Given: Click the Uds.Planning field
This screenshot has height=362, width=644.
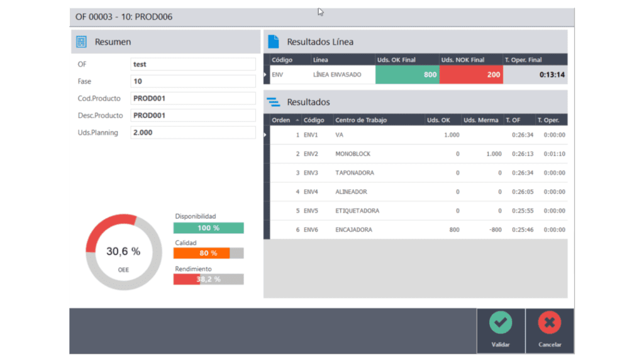Looking at the screenshot, I should click(193, 133).
